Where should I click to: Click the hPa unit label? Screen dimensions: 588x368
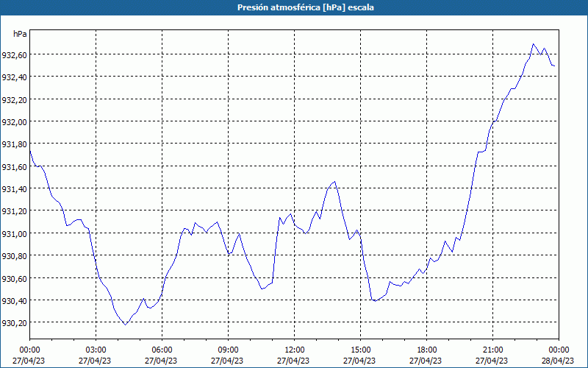(x=20, y=34)
